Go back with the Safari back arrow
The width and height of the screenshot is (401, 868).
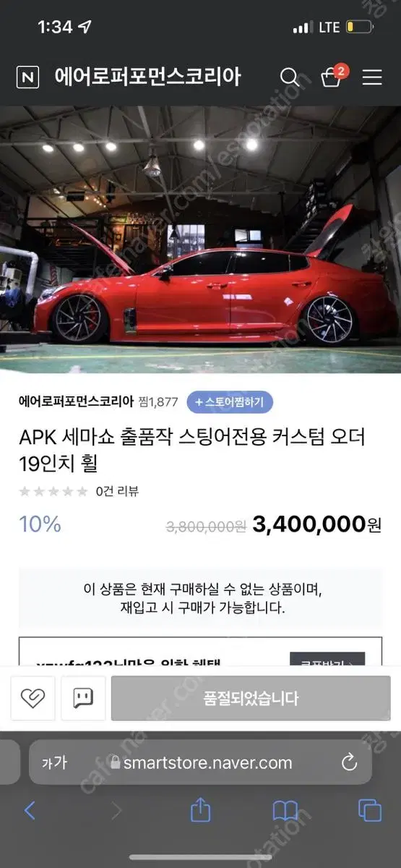coord(30,811)
